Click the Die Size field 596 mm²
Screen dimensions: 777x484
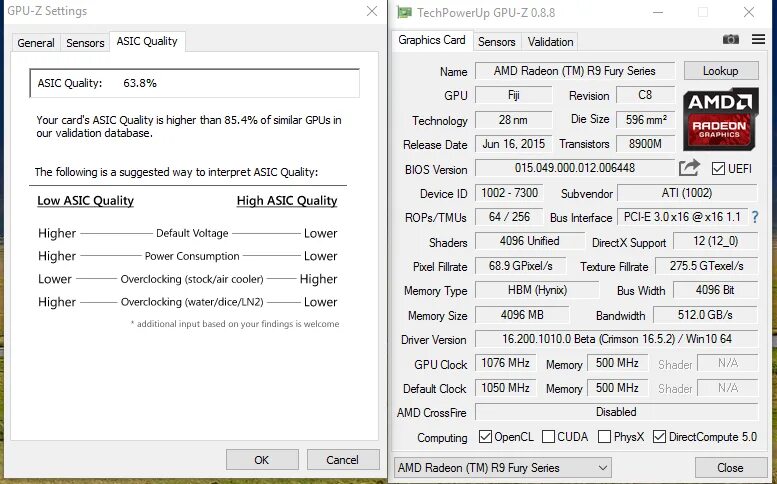point(645,119)
